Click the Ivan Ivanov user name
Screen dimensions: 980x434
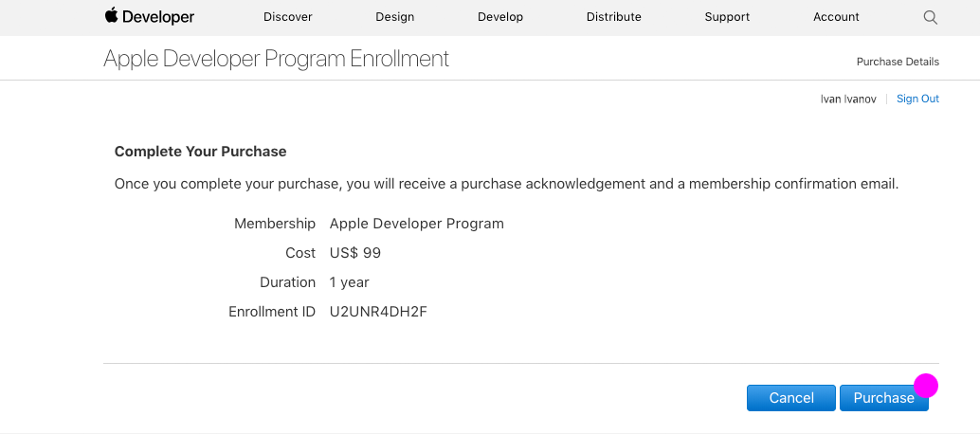[848, 99]
